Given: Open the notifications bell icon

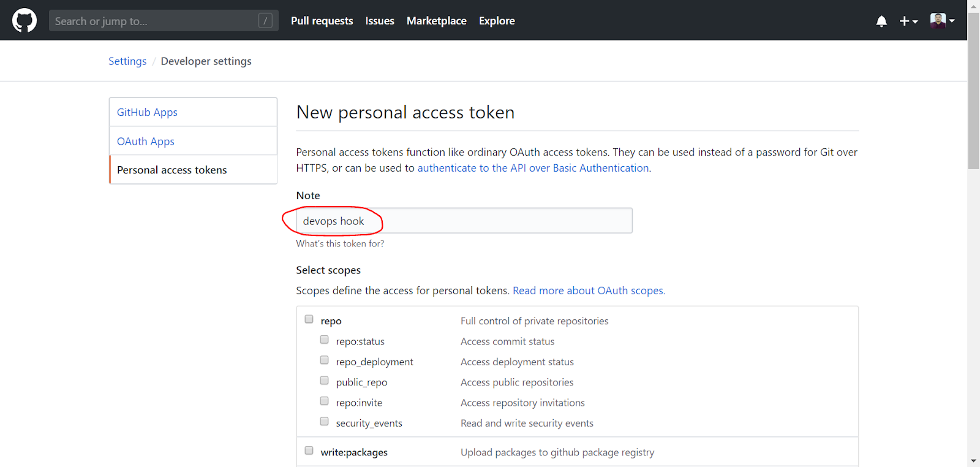Looking at the screenshot, I should click(881, 21).
